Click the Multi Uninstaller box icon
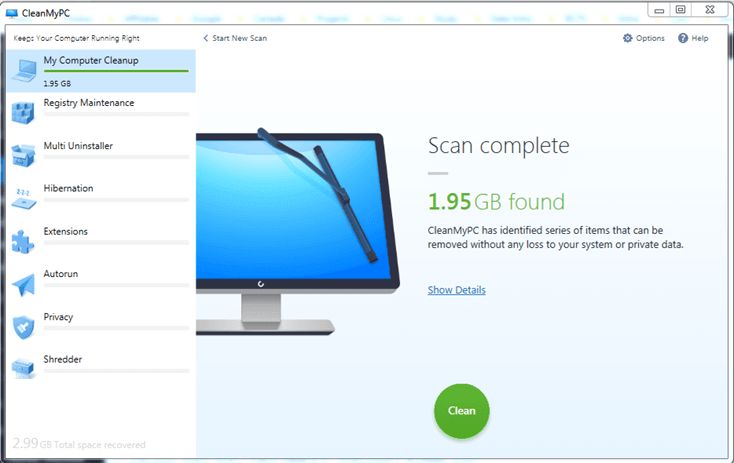Screen dimensions: 734x463 coord(23,155)
